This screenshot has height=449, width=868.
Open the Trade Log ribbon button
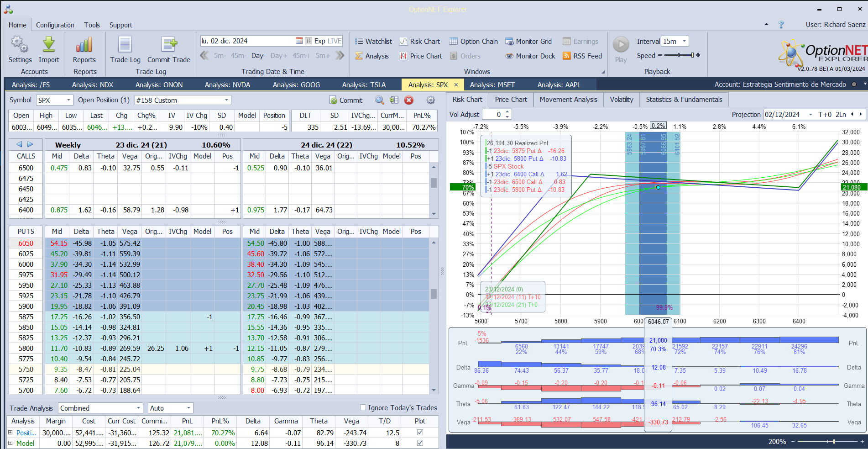pos(125,49)
